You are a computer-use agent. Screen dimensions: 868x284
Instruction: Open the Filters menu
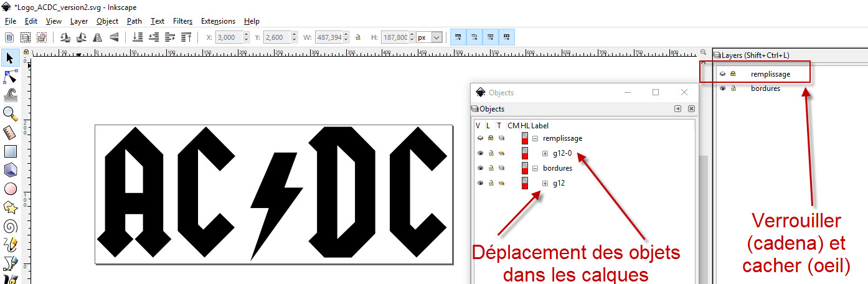[x=183, y=21]
